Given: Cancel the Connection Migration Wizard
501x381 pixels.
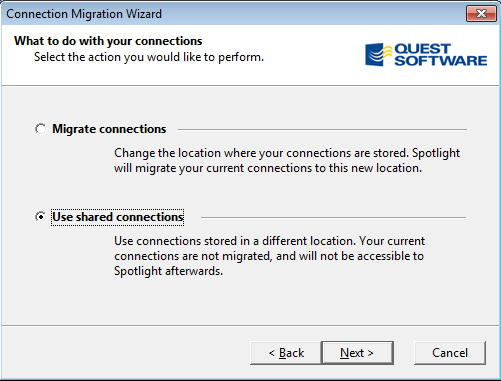Looking at the screenshot, I should click(450, 353).
